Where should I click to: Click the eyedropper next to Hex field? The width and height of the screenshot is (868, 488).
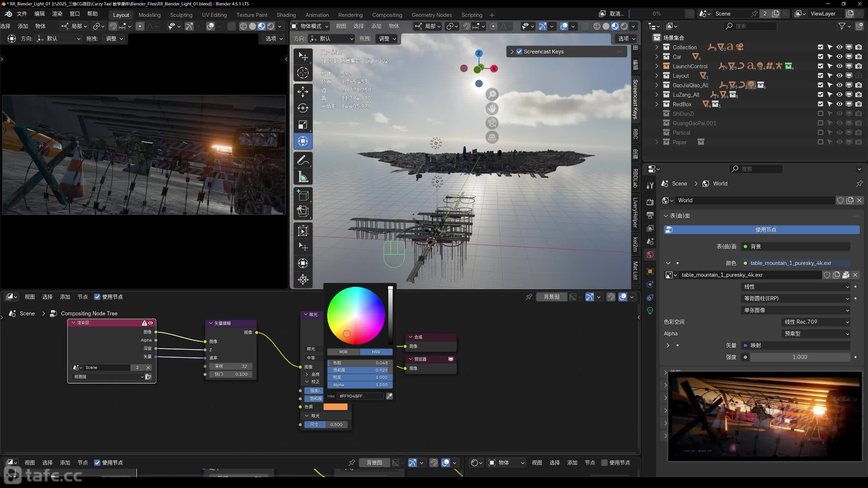(x=389, y=396)
